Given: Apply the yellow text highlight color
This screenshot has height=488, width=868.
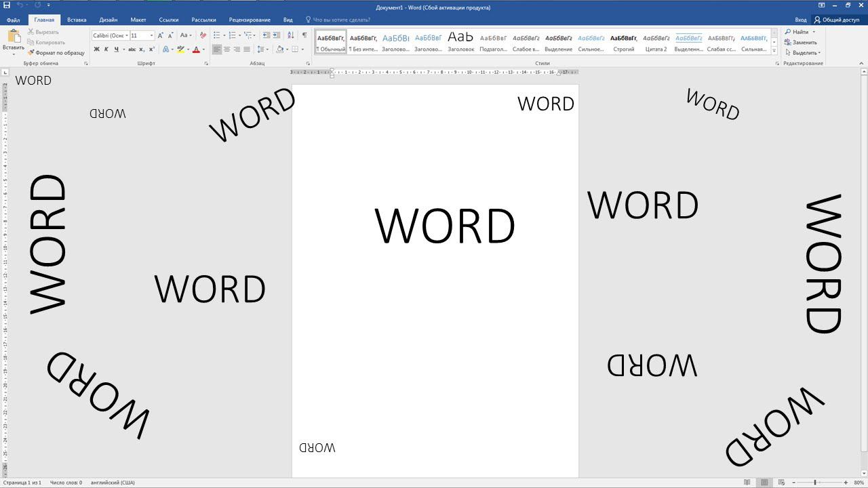Looking at the screenshot, I should pyautogui.click(x=180, y=49).
